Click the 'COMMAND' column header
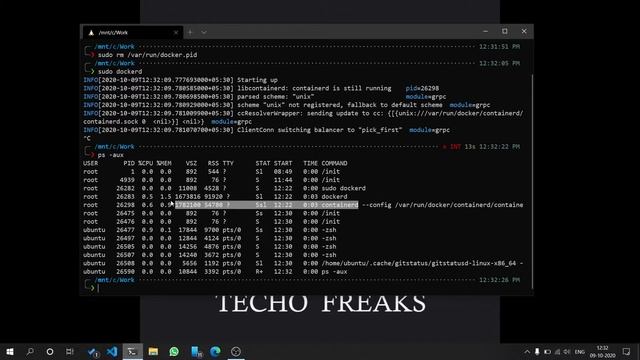Image resolution: width=640 pixels, height=360 pixels. (334, 163)
